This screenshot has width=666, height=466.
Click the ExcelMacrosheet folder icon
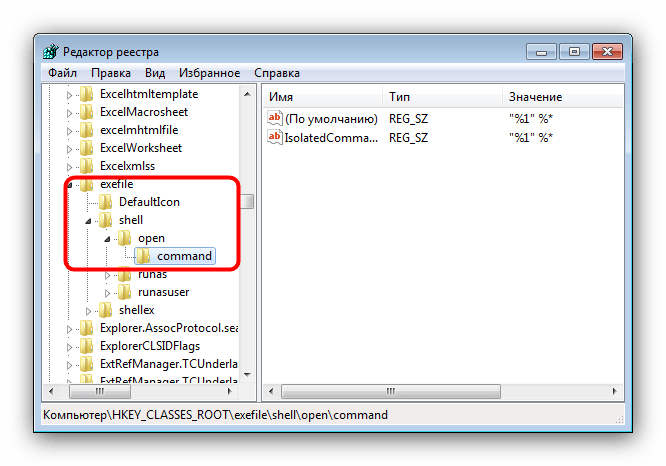(x=87, y=112)
